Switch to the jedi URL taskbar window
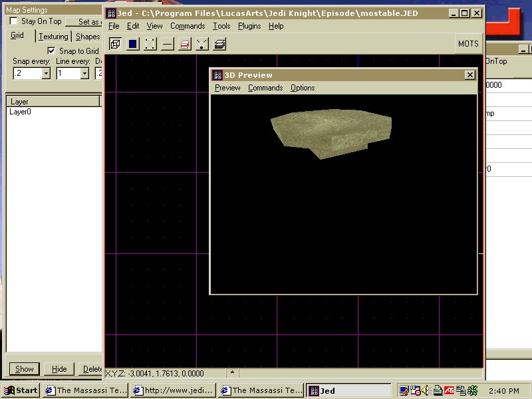The image size is (532, 399). pos(174,390)
